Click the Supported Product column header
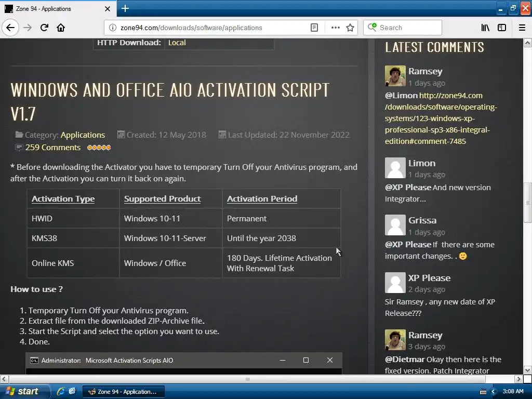The image size is (532, 399). pyautogui.click(x=162, y=199)
